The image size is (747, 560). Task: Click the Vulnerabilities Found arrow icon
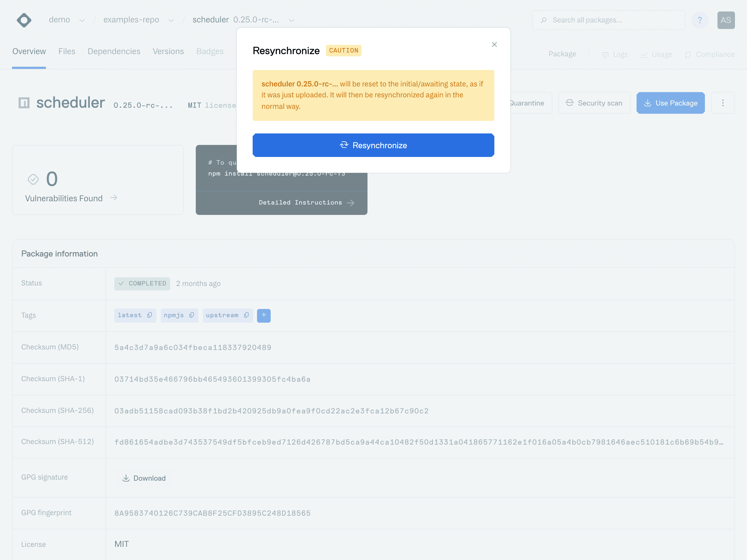[114, 198]
